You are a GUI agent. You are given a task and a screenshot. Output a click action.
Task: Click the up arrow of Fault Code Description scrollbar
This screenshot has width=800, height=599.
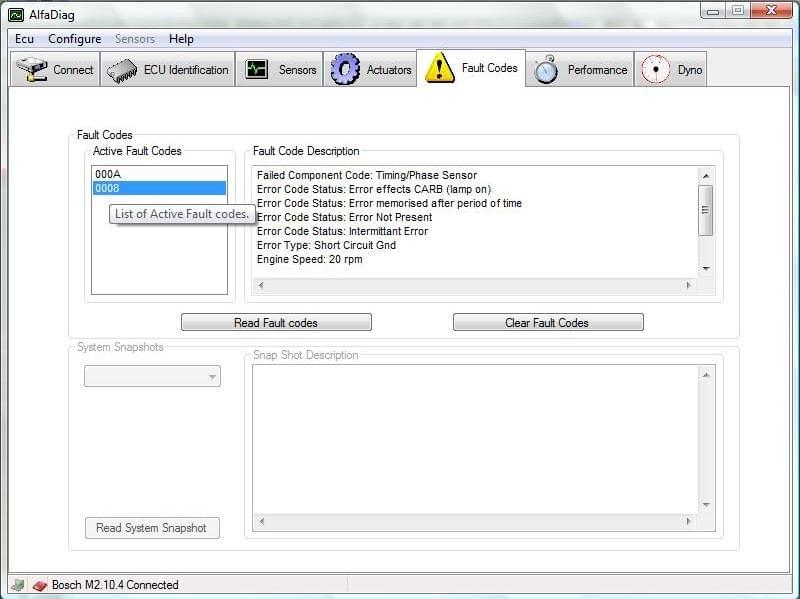[706, 176]
